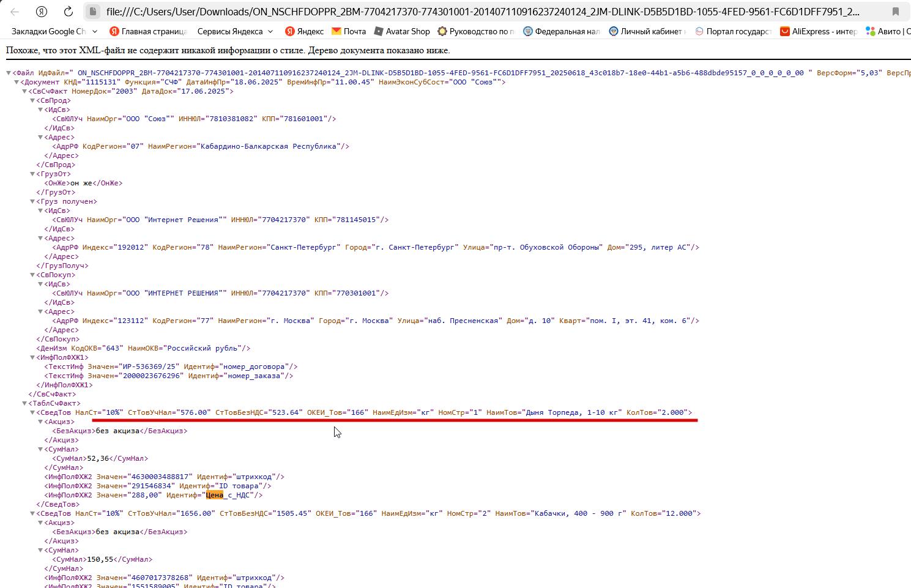Collapse the Адрес node with г. Москва

coord(40,311)
